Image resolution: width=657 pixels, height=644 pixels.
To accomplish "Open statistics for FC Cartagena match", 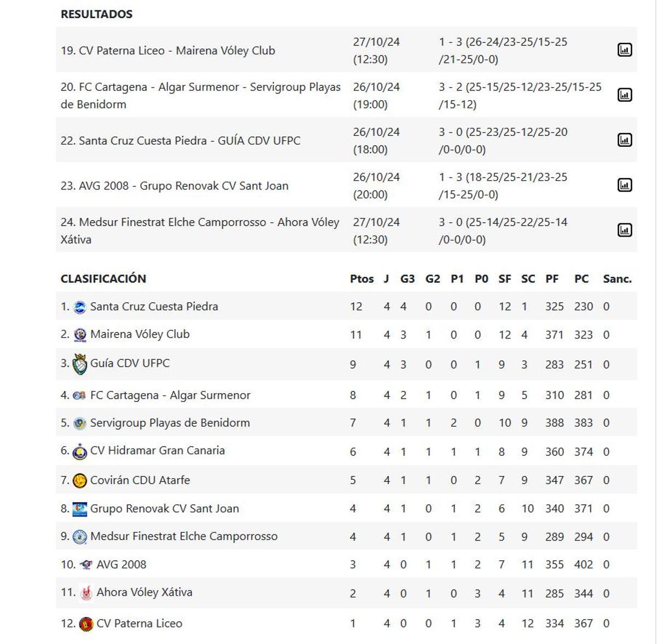I will [624, 94].
